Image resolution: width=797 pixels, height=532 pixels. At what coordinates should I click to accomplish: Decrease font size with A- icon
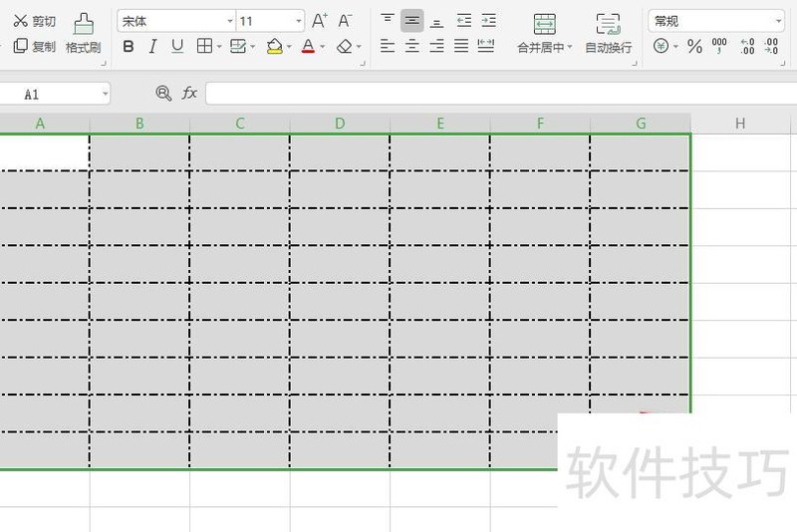click(345, 21)
